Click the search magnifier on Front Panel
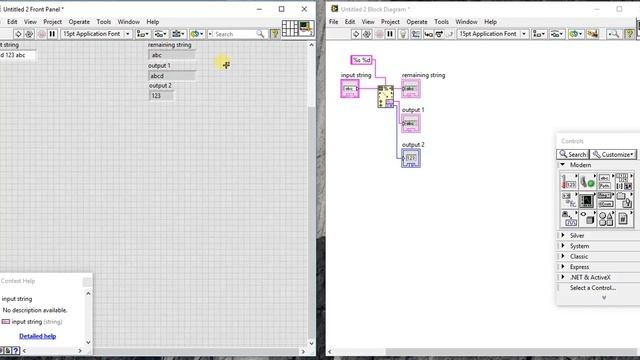640x360 pixels. point(260,34)
